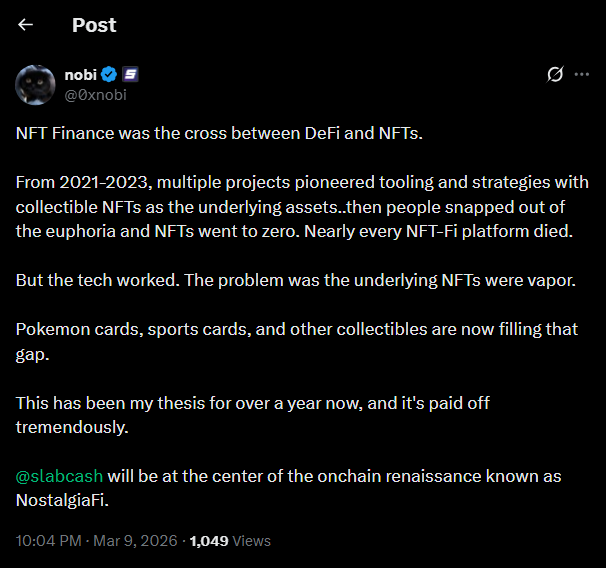Open the three-dot more options menu
This screenshot has height=568, width=606.
click(x=583, y=74)
